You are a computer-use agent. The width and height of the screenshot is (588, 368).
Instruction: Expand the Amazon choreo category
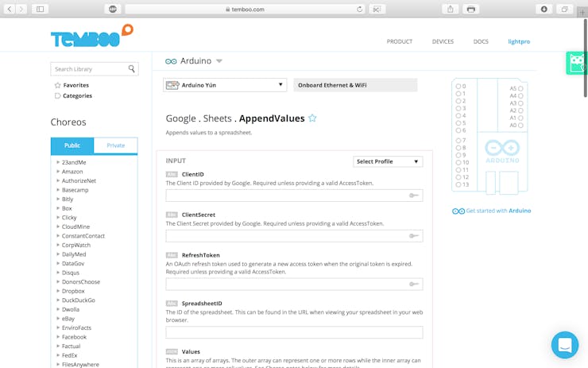pyautogui.click(x=58, y=172)
